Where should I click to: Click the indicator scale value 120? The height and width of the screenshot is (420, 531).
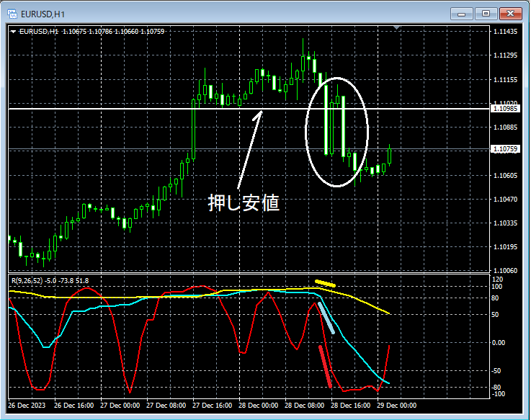pos(497,280)
